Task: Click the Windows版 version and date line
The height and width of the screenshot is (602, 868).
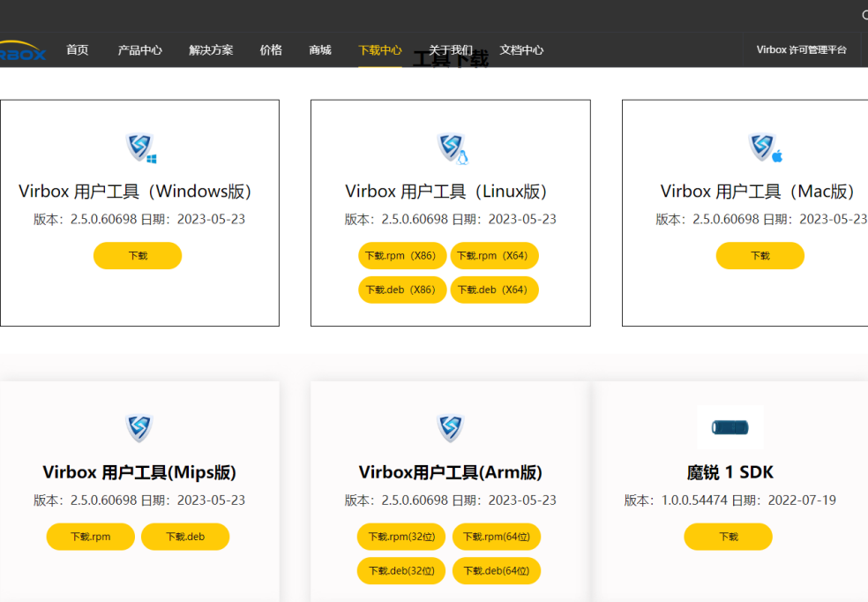Action: (x=139, y=219)
